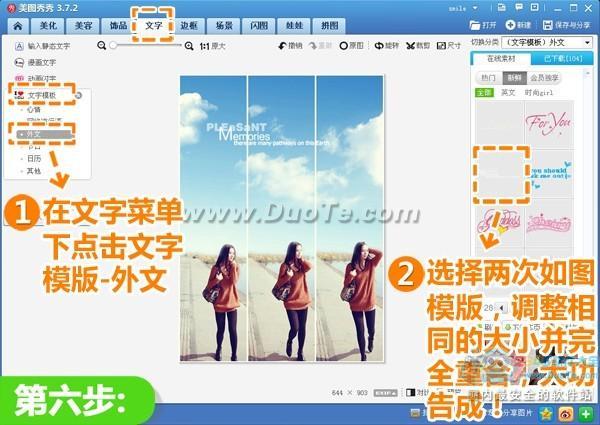Select the 英文 filter option

(x=508, y=92)
